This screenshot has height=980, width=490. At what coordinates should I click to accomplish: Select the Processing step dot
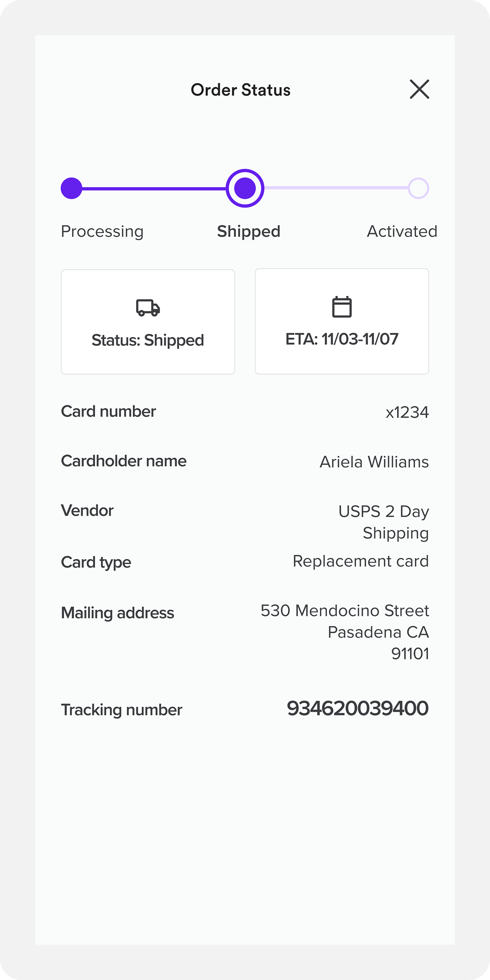71,188
